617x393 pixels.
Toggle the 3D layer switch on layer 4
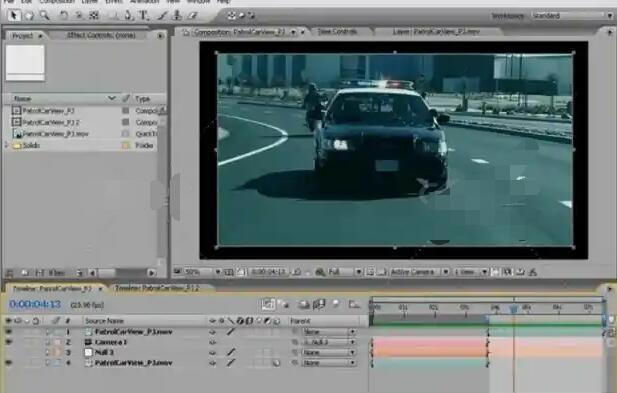[276, 363]
